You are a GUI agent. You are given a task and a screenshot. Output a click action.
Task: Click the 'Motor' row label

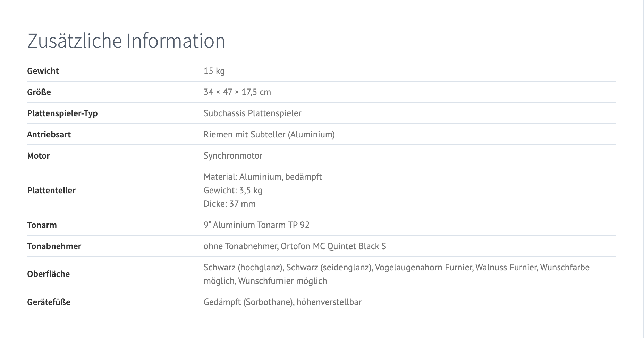tap(39, 156)
